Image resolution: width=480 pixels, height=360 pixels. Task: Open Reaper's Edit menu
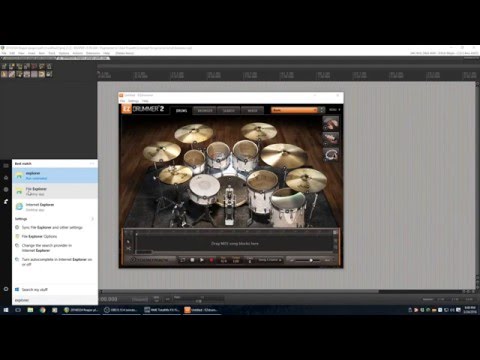[x=12, y=53]
